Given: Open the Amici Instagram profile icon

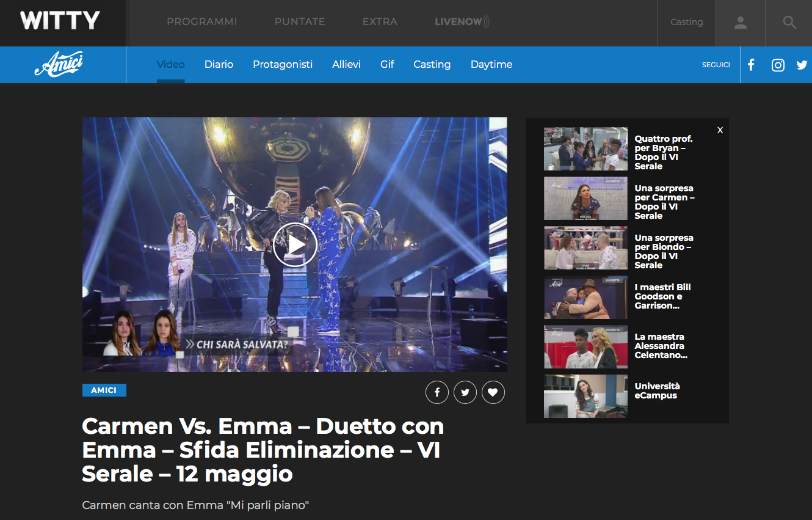Looking at the screenshot, I should [777, 64].
